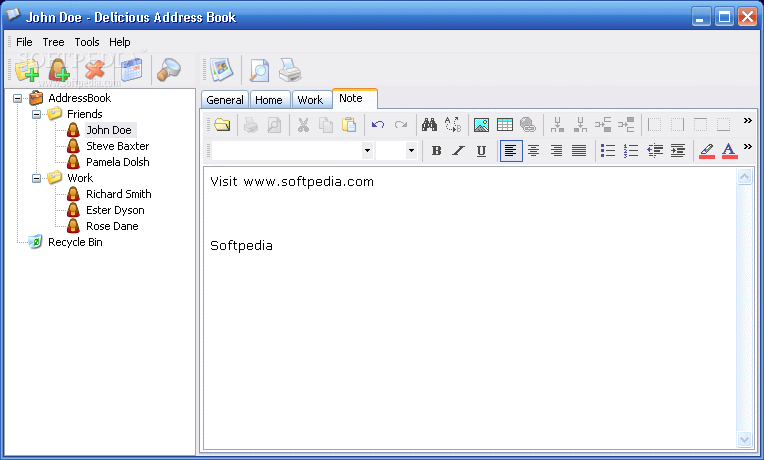Open the font size dropdown
This screenshot has height=460, width=764.
(x=411, y=151)
